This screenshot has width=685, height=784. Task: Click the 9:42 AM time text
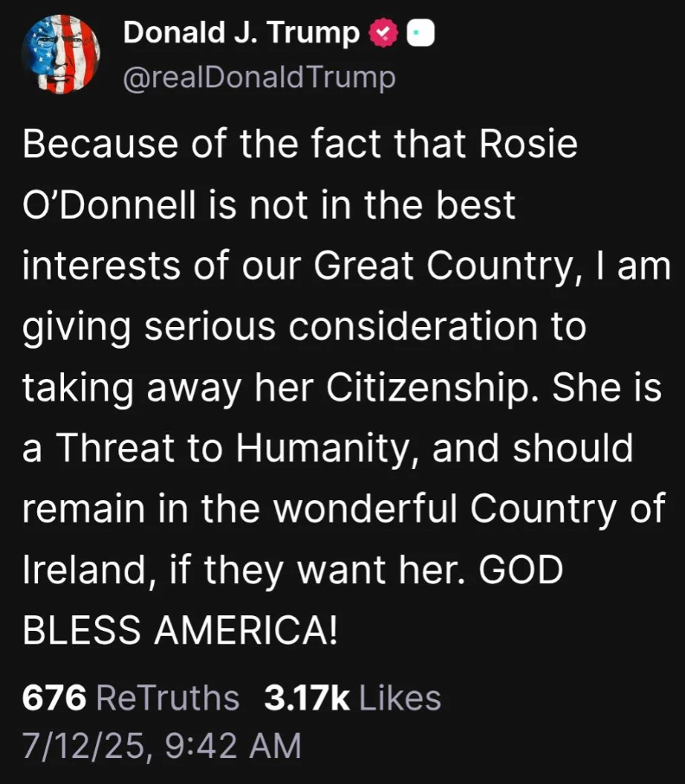(233, 746)
